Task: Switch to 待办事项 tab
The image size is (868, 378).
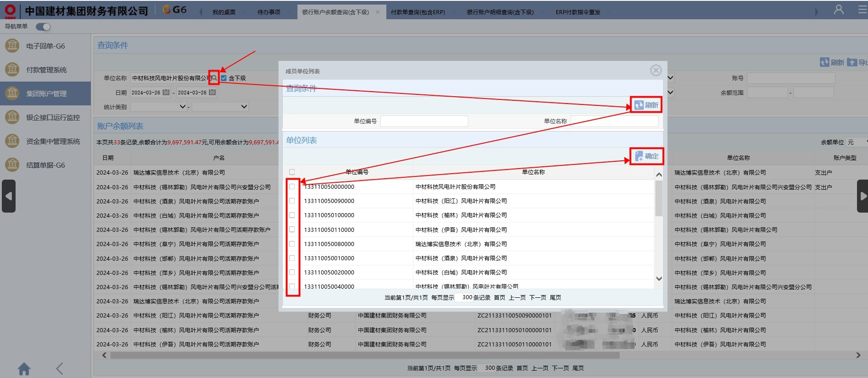Action: point(269,12)
